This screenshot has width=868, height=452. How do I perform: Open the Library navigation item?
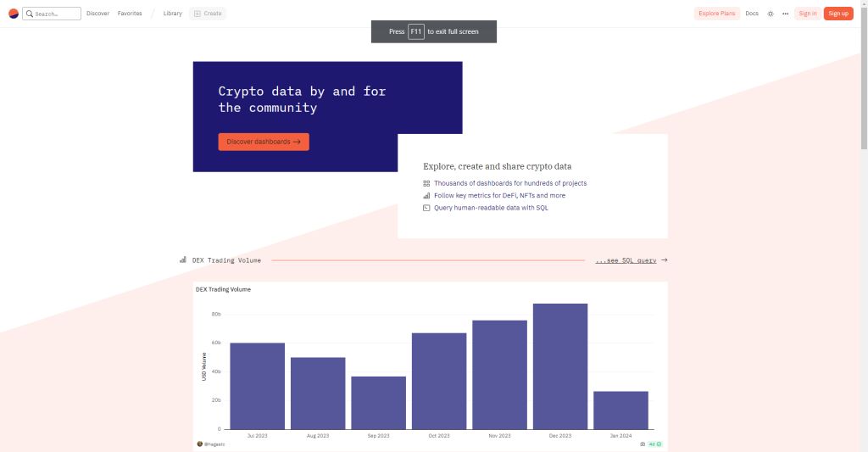click(173, 14)
